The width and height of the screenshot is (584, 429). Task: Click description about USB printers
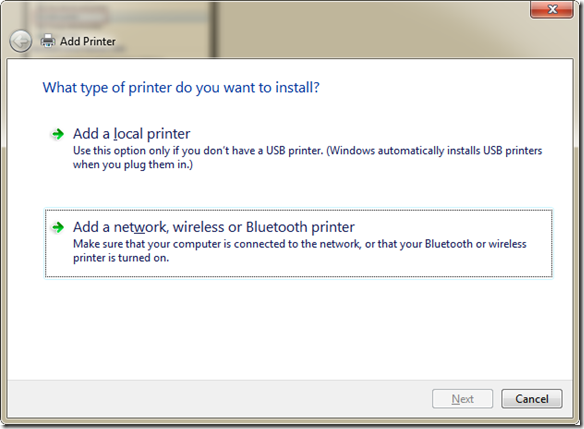(x=307, y=158)
